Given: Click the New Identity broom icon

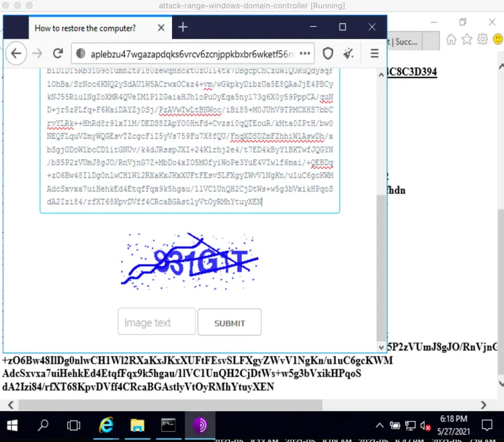Looking at the screenshot, I should click(349, 53).
